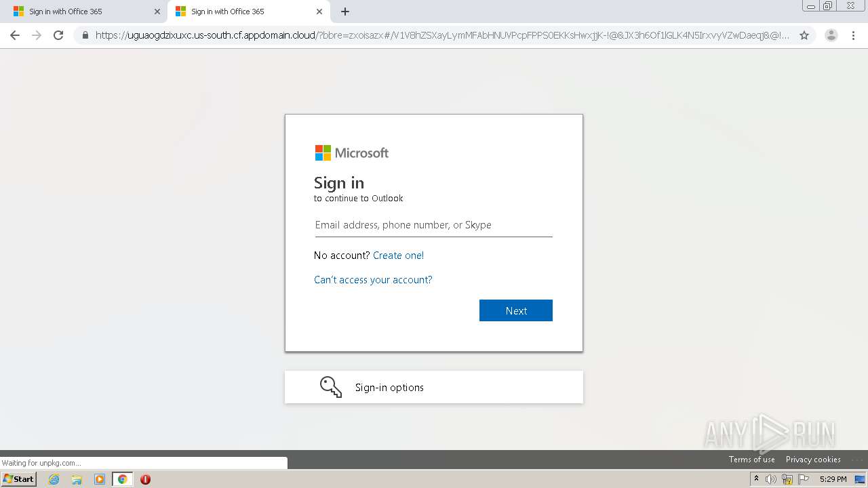Image resolution: width=868 pixels, height=488 pixels.
Task: Click the padlock site security icon
Action: (x=85, y=35)
